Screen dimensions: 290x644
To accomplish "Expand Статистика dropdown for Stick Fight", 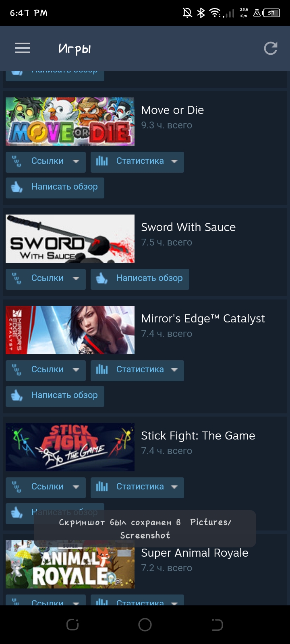I will pyautogui.click(x=174, y=487).
